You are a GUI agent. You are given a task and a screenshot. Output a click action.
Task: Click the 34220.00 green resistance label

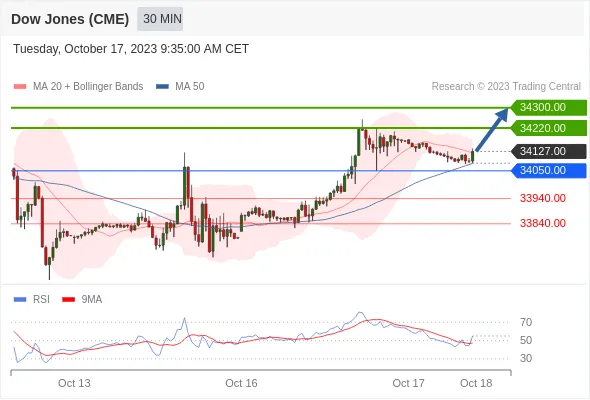(549, 128)
